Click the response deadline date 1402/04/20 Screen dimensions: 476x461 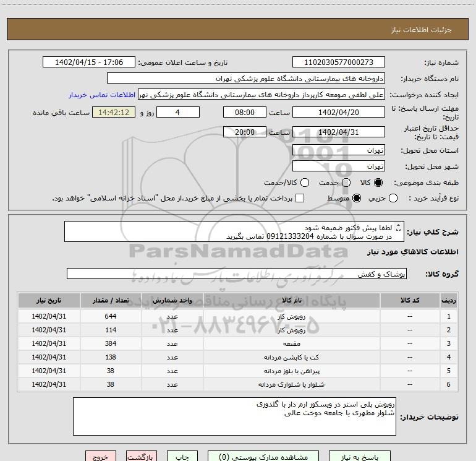point(339,112)
